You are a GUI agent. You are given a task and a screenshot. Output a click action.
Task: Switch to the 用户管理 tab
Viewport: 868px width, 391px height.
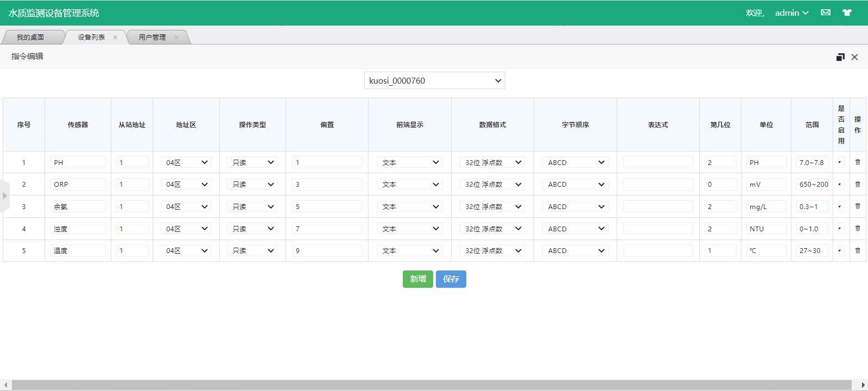click(x=152, y=37)
